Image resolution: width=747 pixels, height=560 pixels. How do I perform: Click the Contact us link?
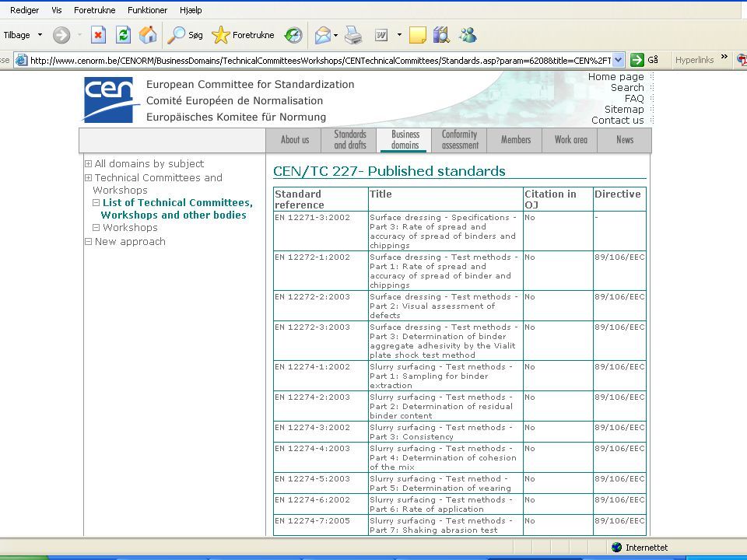tap(617, 121)
